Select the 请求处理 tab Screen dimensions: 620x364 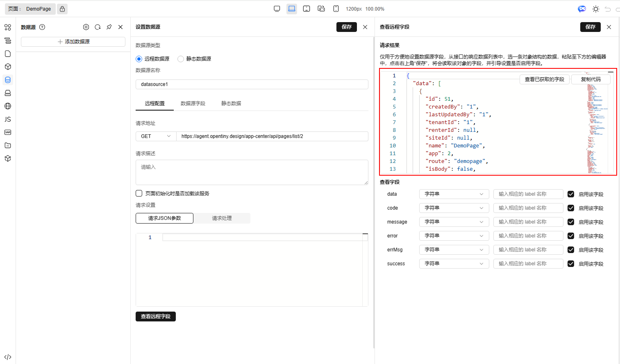point(222,218)
